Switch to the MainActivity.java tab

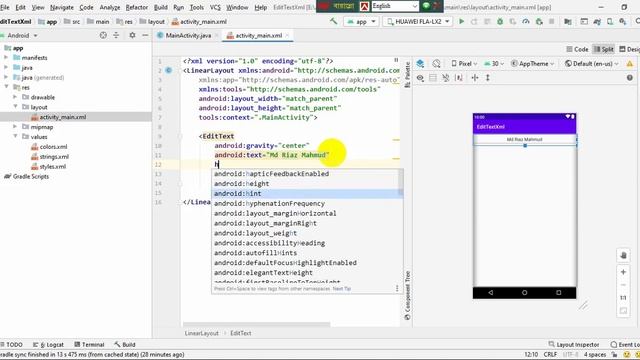[x=188, y=36]
